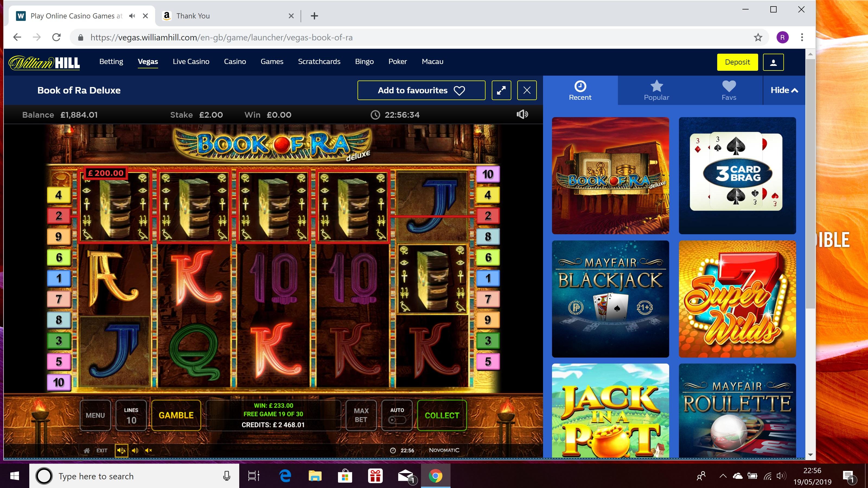Open the Betting section
Viewport: 868px width, 488px height.
tap(111, 62)
